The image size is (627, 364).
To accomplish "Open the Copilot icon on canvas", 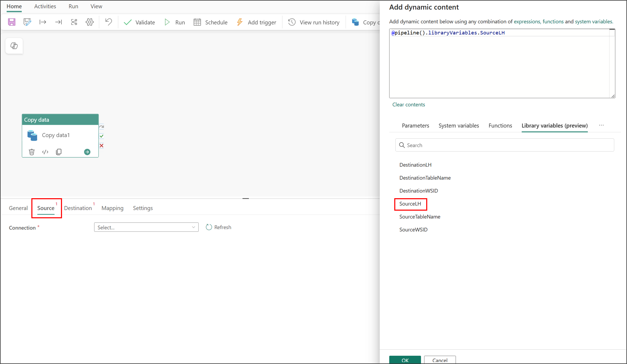I will click(x=14, y=46).
